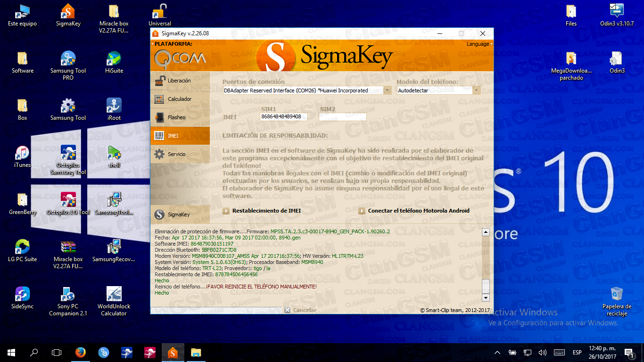
Task: Select the Universal desktop icon
Action: click(x=160, y=15)
